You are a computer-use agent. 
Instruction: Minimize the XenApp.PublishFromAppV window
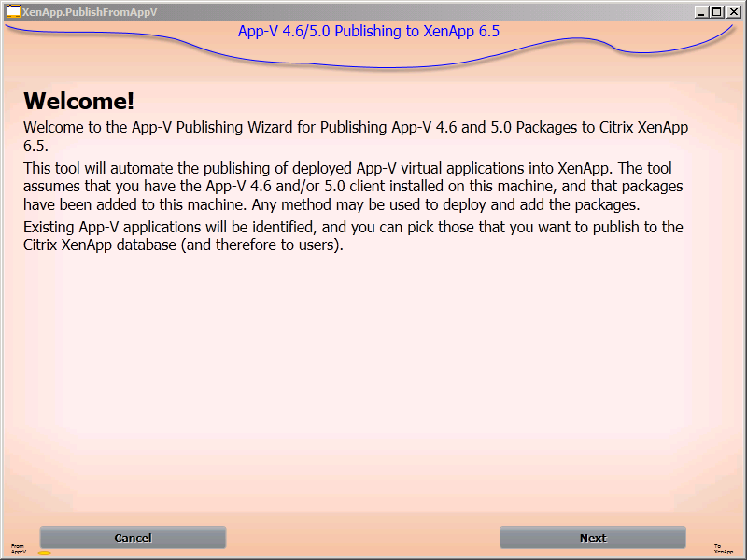coord(700,12)
